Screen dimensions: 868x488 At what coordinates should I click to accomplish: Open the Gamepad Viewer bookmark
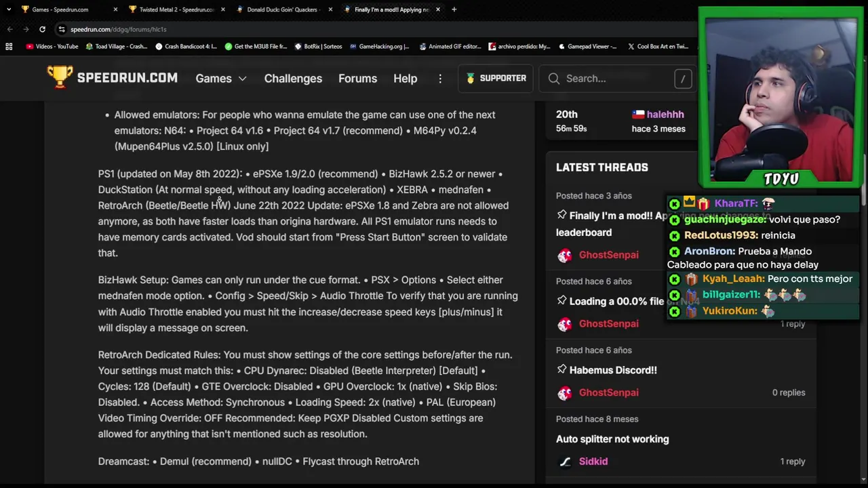point(587,47)
